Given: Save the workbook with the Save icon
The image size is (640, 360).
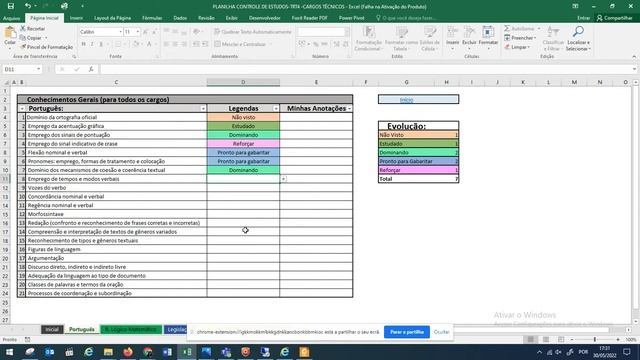Looking at the screenshot, I should coord(11,6).
